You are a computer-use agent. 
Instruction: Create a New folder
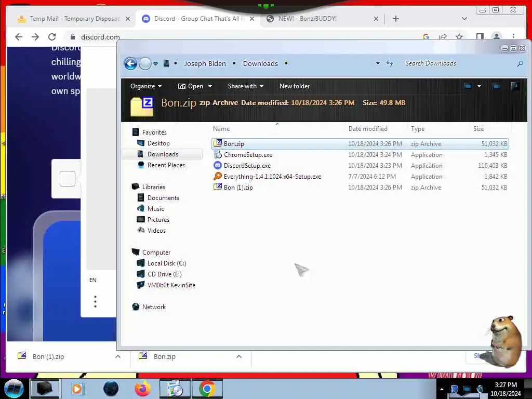click(x=294, y=86)
